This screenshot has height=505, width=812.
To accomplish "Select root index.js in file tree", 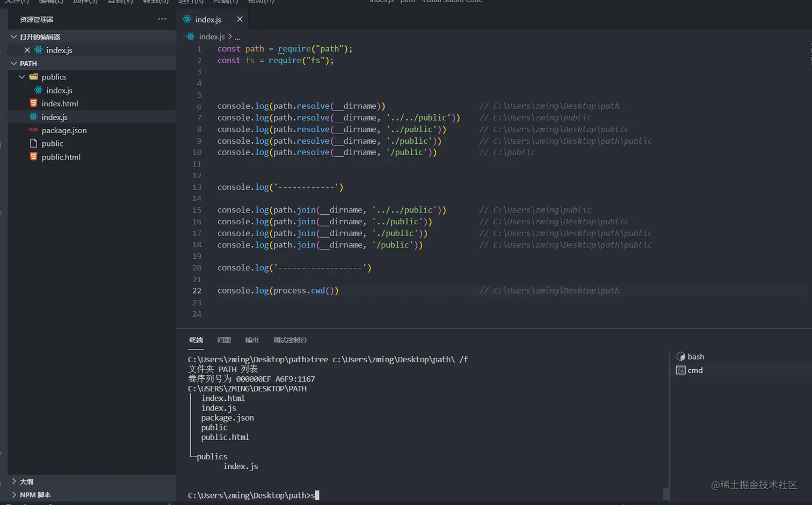I will pos(92,117).
